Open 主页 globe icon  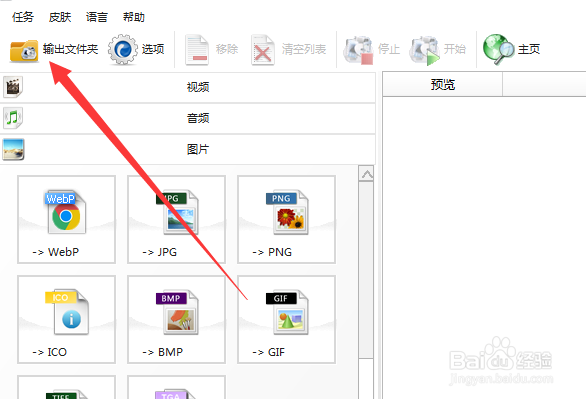(x=498, y=49)
